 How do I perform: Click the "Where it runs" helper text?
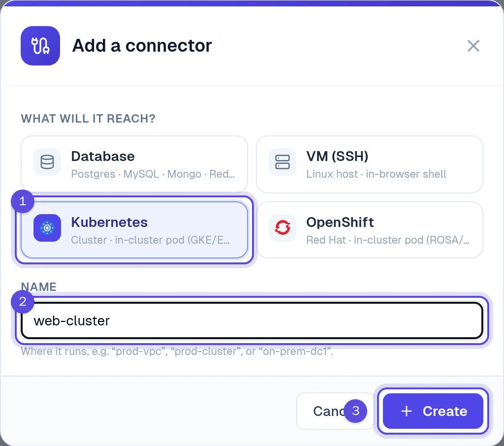click(x=177, y=351)
